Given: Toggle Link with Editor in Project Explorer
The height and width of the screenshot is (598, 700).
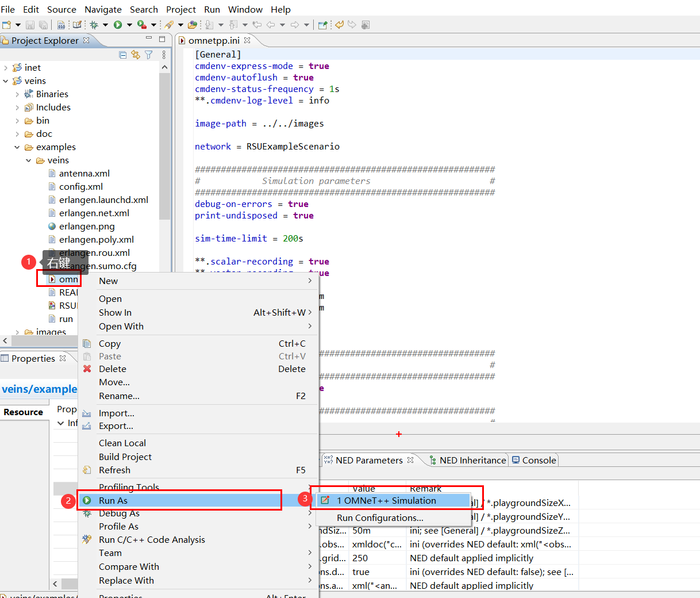Looking at the screenshot, I should click(136, 55).
